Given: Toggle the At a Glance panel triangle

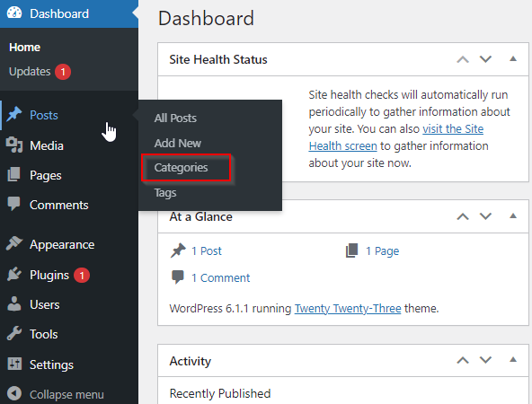Looking at the screenshot, I should tap(513, 215).
